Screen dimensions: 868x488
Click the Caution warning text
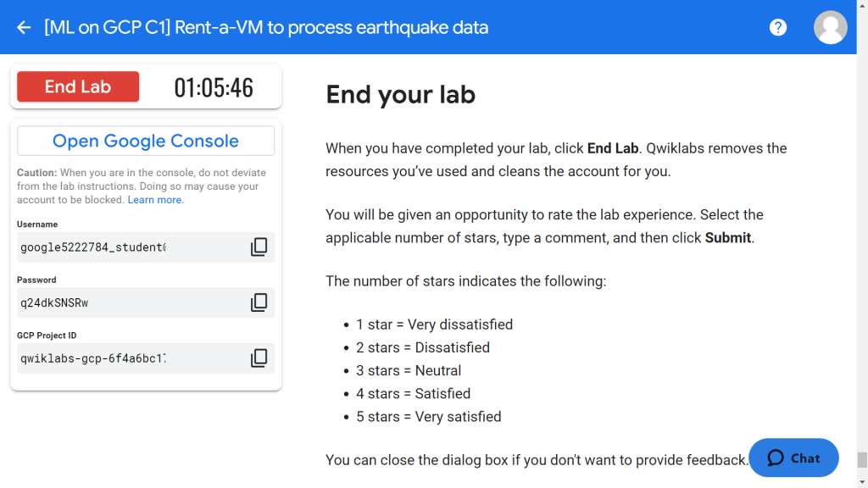(141, 186)
